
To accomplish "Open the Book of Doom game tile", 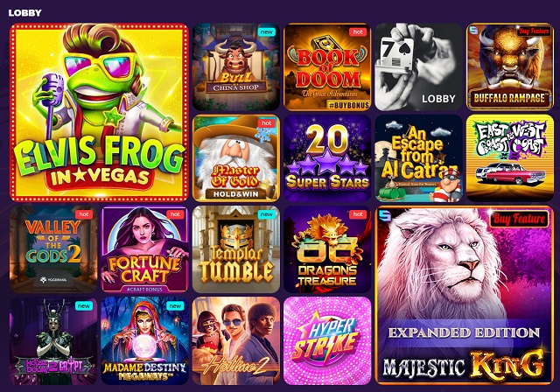I will click(x=327, y=66).
